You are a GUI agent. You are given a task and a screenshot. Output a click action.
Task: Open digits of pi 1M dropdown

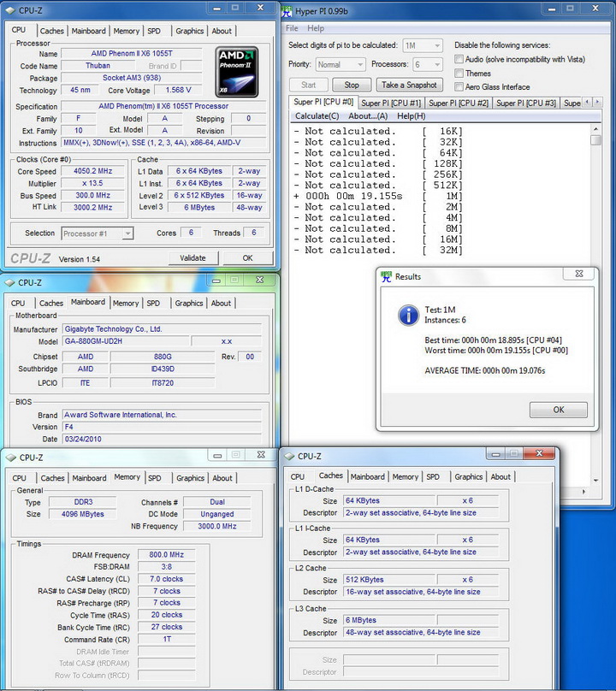pyautogui.click(x=423, y=45)
